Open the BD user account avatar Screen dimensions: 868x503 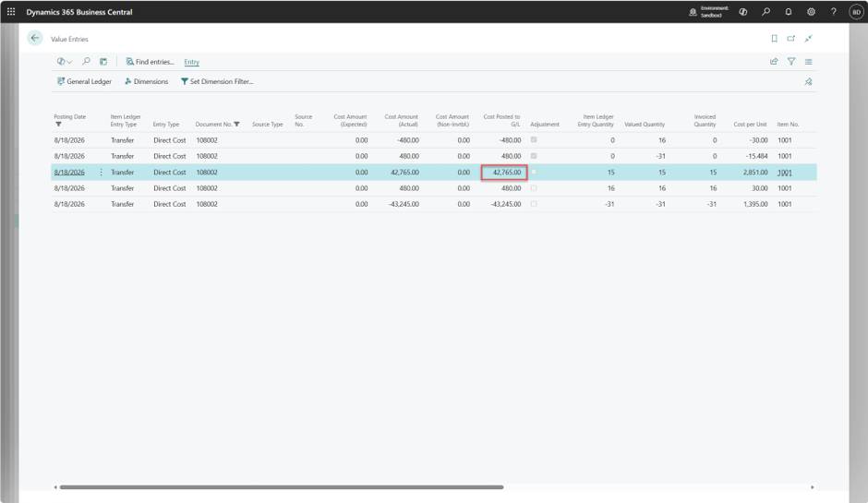(x=856, y=12)
